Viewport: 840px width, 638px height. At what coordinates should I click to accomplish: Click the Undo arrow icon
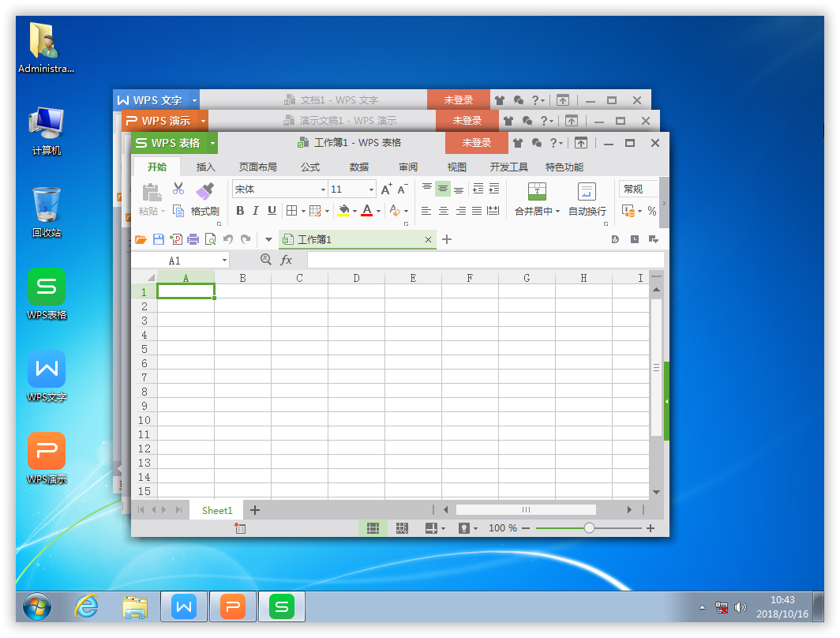coord(228,239)
